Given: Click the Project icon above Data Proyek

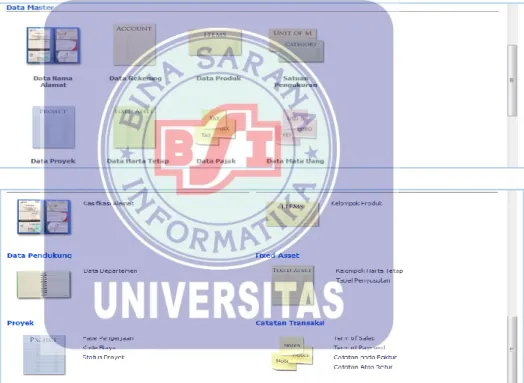Looking at the screenshot, I should tap(53, 127).
